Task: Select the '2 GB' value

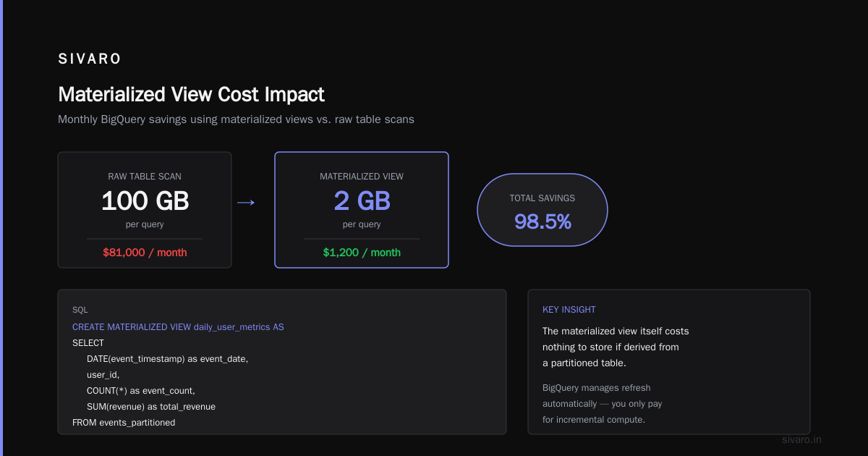Action: point(362,200)
